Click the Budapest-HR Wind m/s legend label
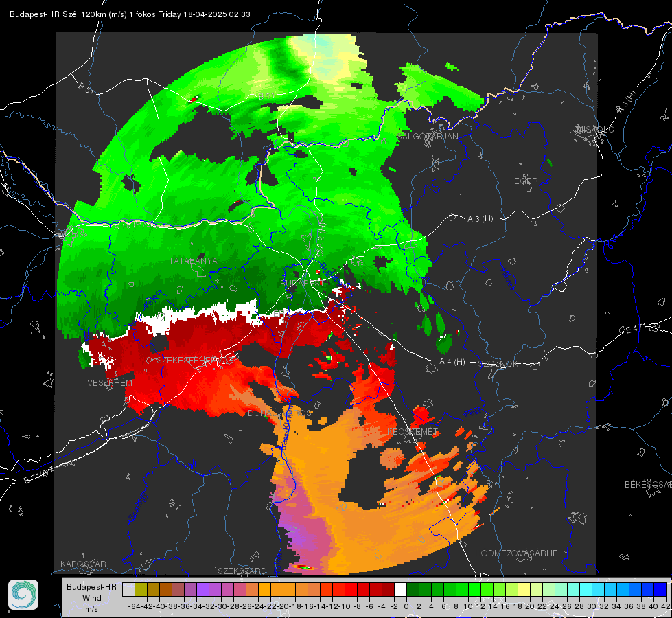The width and height of the screenshot is (672, 618). point(92,597)
